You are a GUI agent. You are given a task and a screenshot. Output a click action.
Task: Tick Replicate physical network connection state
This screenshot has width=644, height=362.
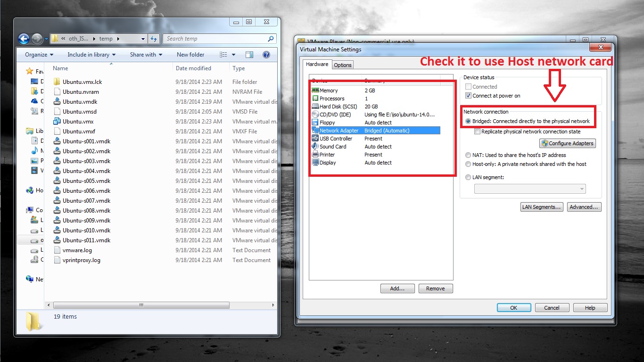(477, 132)
